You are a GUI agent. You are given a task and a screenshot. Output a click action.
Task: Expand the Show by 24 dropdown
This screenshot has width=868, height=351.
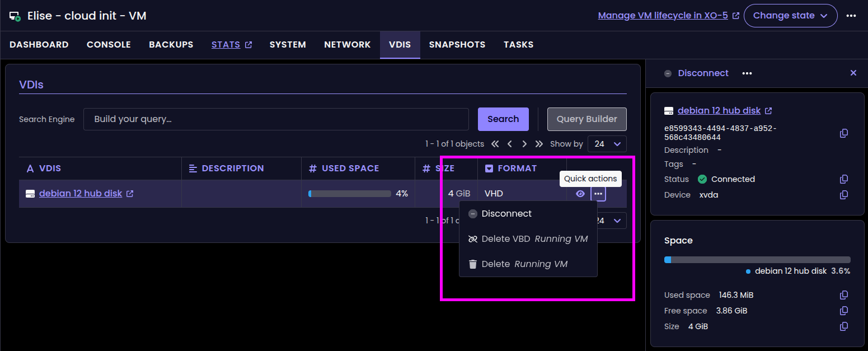[x=607, y=144]
